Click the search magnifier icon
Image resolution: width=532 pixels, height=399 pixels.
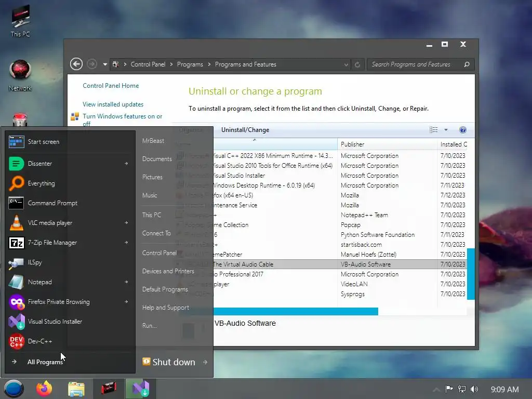467,64
